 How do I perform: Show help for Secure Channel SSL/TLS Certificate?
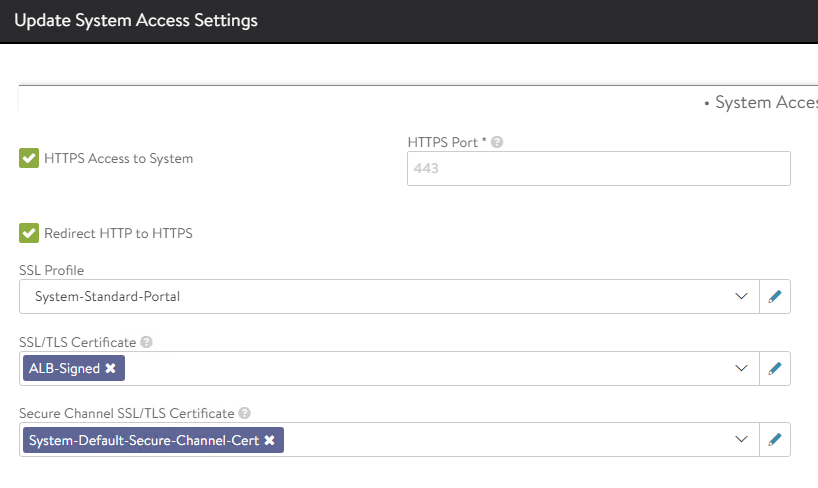tap(245, 413)
